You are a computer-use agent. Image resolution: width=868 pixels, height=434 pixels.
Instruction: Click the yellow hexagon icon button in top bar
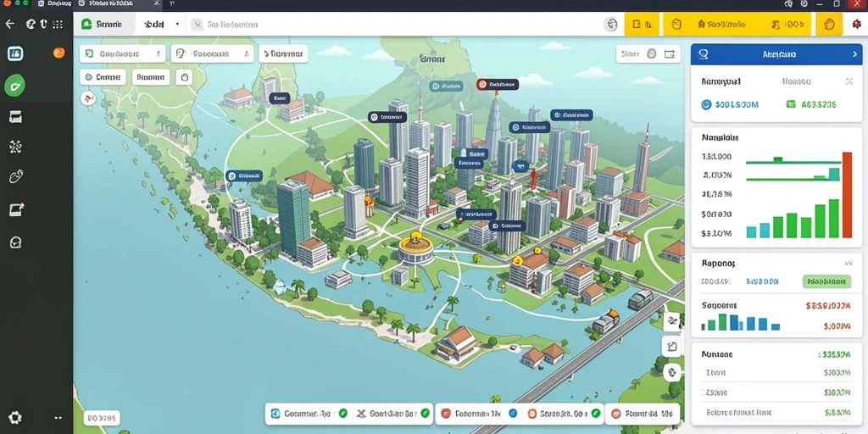[829, 25]
